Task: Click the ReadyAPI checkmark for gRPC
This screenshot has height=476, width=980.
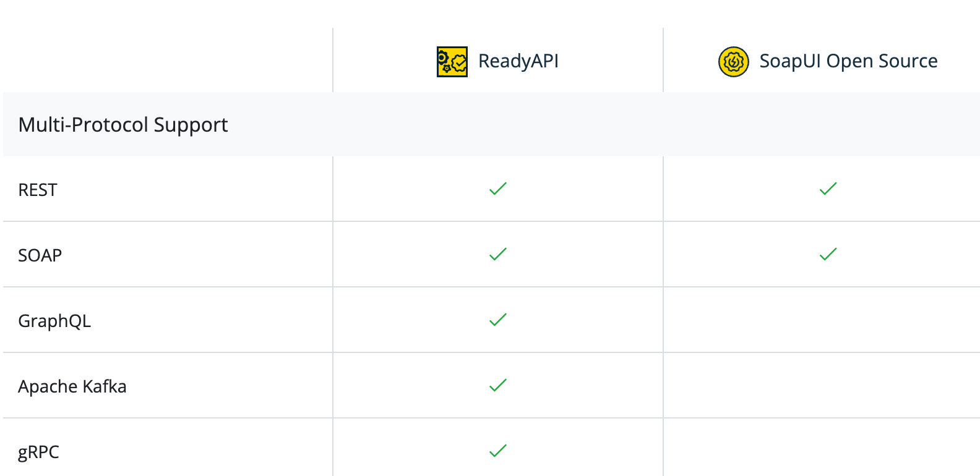Action: click(x=498, y=451)
